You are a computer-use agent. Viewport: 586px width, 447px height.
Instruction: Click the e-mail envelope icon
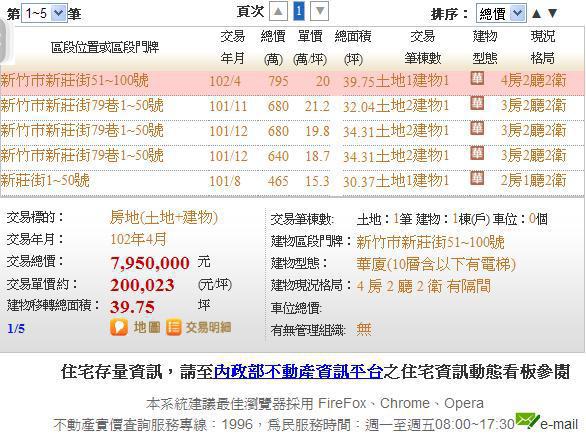click(527, 420)
